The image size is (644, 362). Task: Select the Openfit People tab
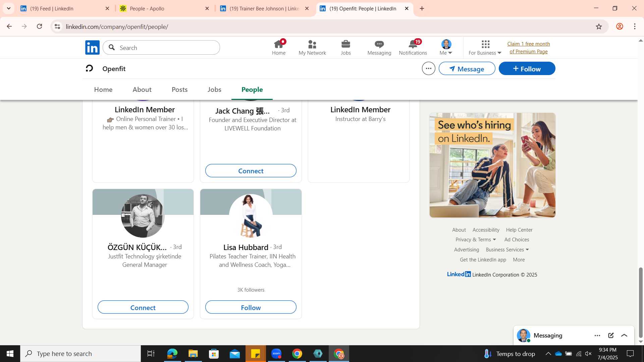pyautogui.click(x=252, y=89)
